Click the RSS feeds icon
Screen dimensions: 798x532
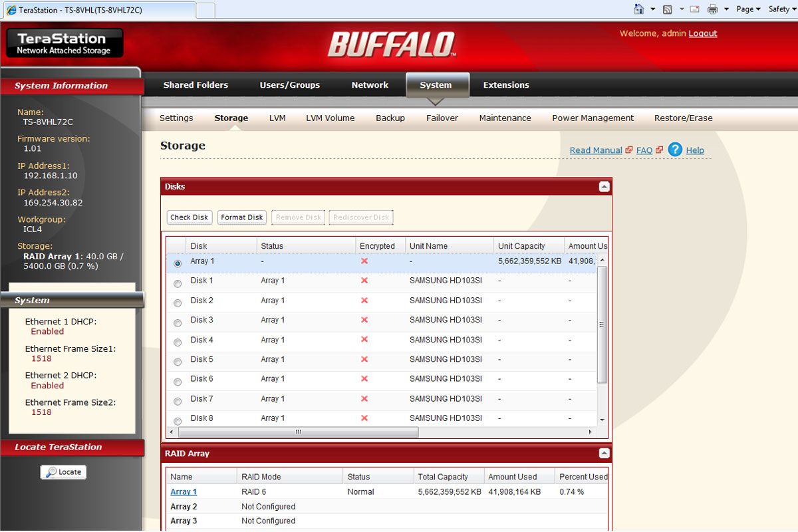pyautogui.click(x=667, y=9)
